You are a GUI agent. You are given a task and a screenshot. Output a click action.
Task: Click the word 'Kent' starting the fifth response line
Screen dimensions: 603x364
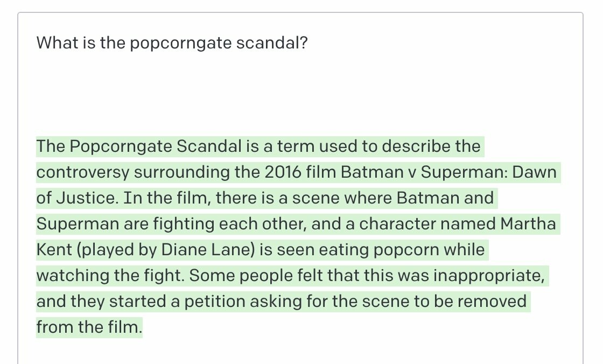click(x=54, y=250)
